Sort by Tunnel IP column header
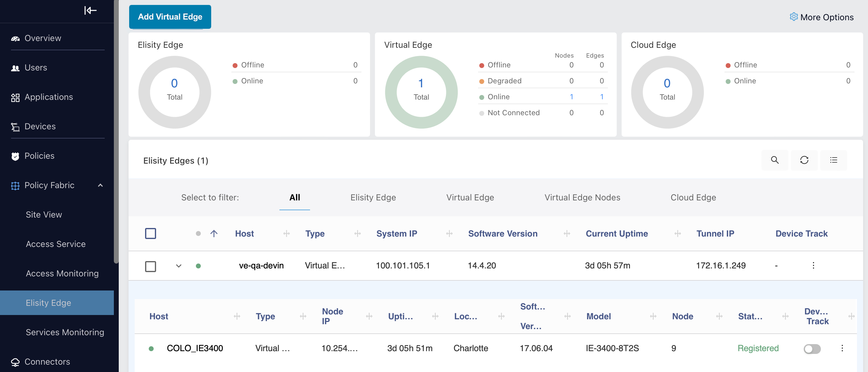This screenshot has height=372, width=868. [715, 233]
